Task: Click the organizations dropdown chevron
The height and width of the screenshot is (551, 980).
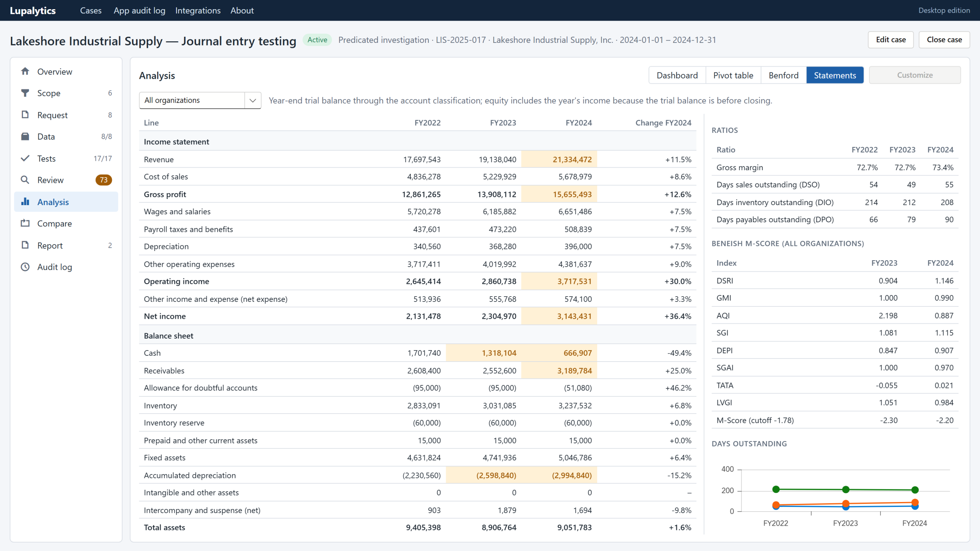Action: (253, 100)
